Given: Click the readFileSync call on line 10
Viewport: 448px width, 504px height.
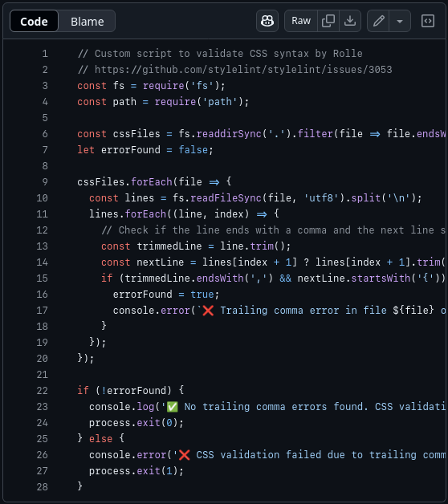Looking at the screenshot, I should [226, 198].
